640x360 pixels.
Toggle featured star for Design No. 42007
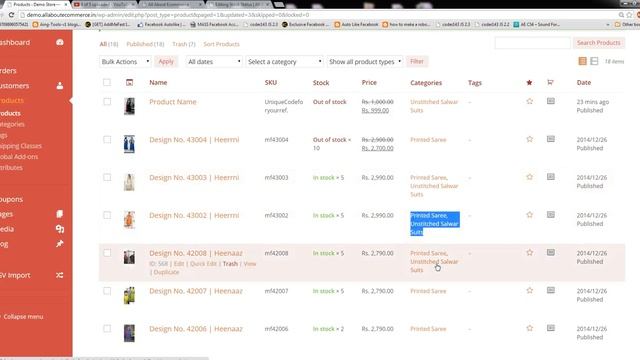pyautogui.click(x=529, y=290)
